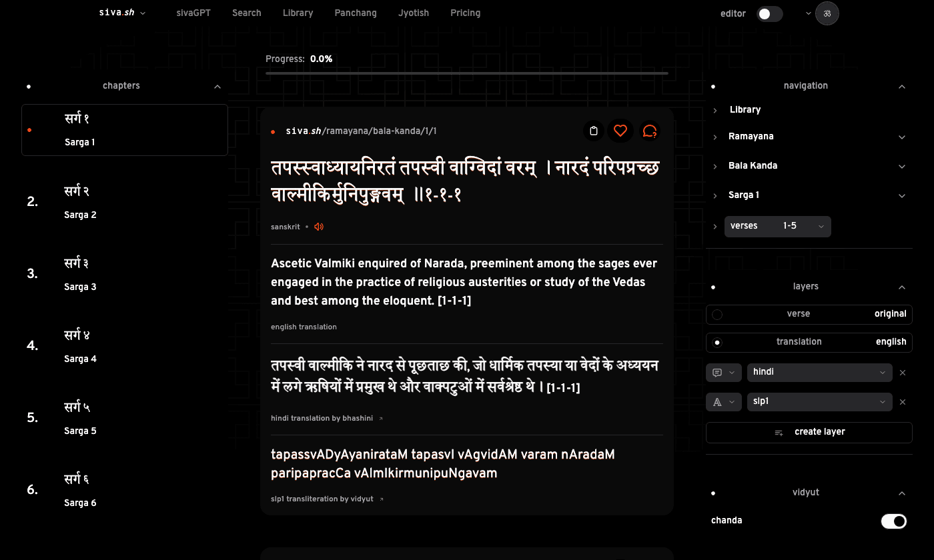
Task: Change the slp1 layer's script-type icon selector
Action: point(724,402)
